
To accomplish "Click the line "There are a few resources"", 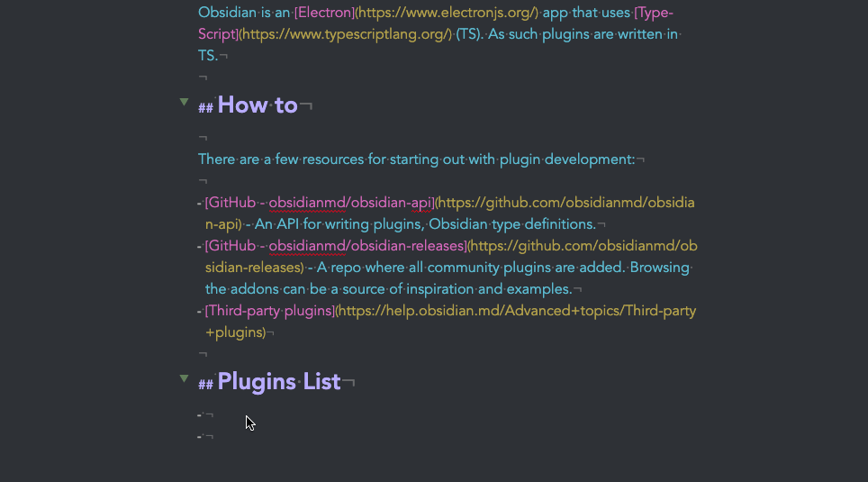I will (x=416, y=159).
